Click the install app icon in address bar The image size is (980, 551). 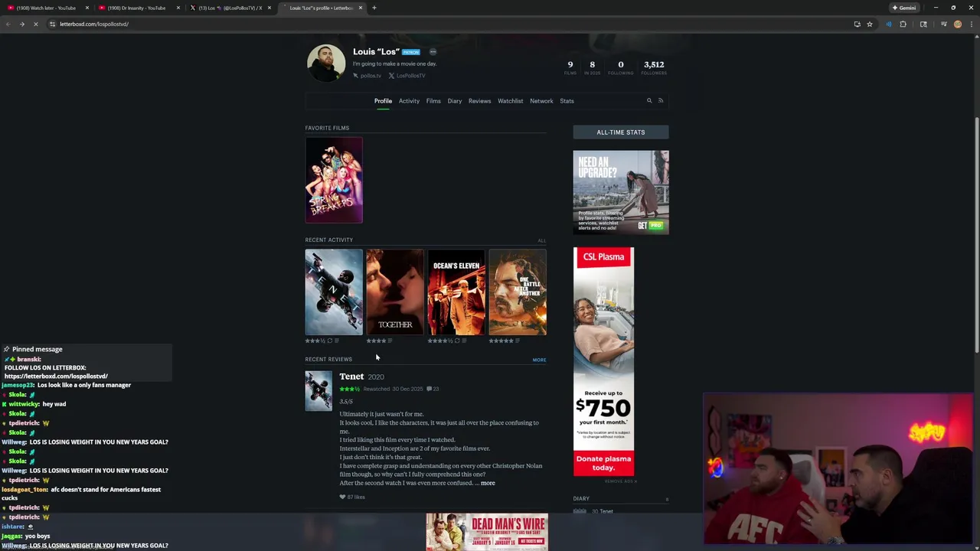click(x=857, y=24)
